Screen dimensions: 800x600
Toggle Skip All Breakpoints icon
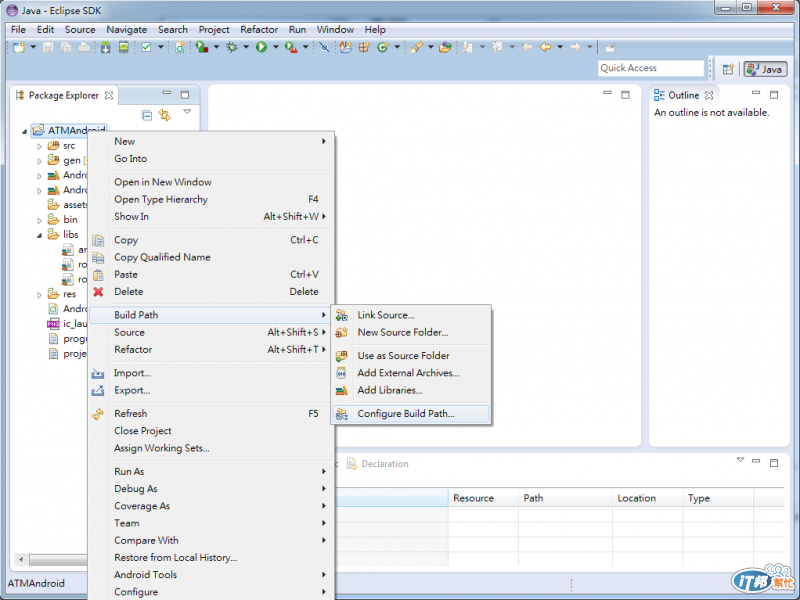(324, 47)
